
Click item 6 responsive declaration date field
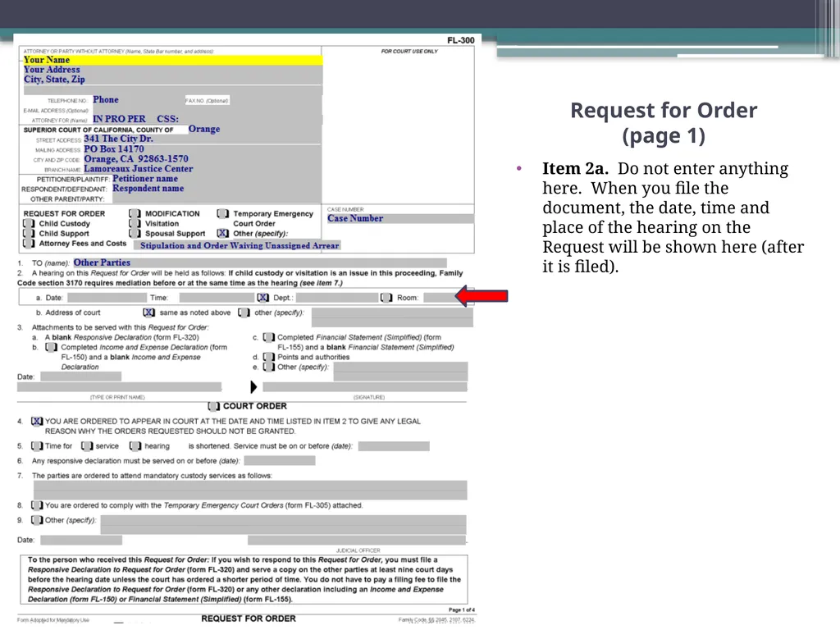(x=280, y=461)
